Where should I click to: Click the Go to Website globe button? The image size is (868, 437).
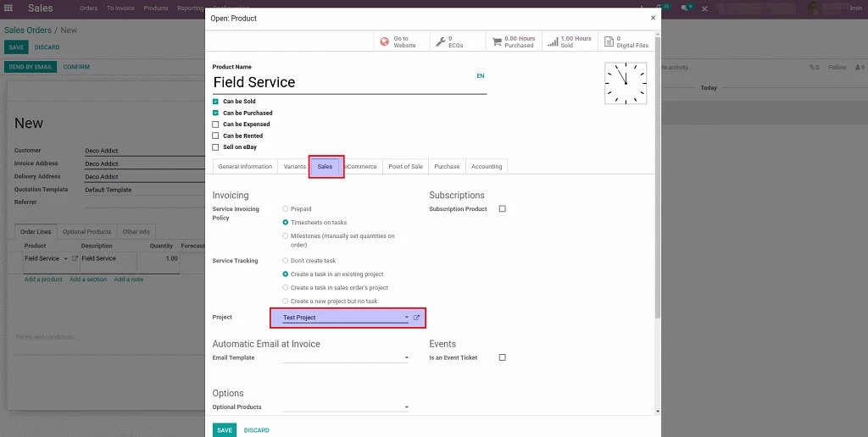pyautogui.click(x=402, y=42)
